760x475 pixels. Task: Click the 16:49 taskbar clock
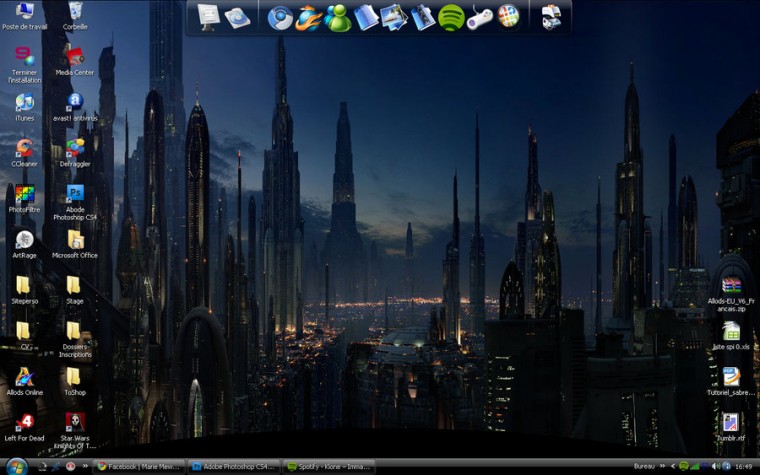[x=744, y=466]
